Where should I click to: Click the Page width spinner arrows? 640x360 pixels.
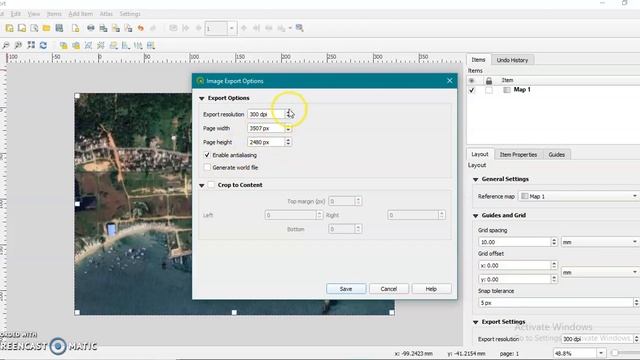(288, 129)
